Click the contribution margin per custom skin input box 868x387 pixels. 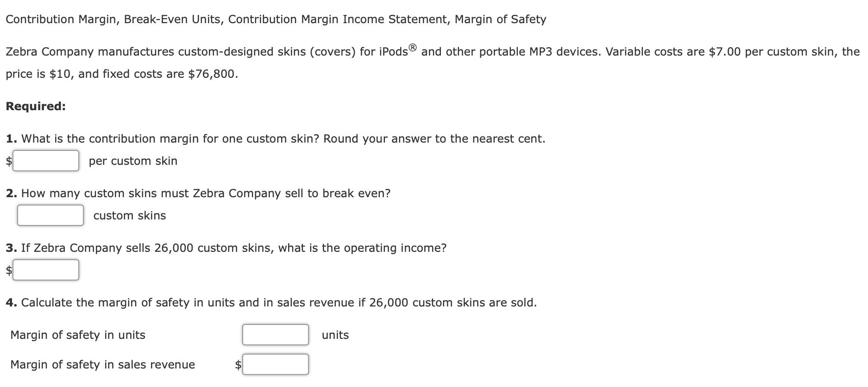[x=46, y=161]
